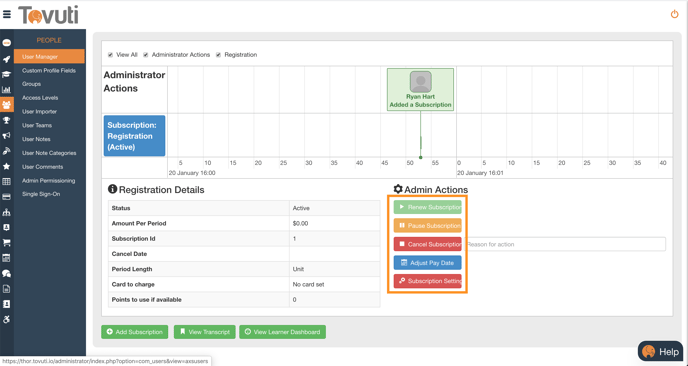This screenshot has height=366, width=688.
Task: Click the Ryan Hart avatar thumbnail
Action: 420,82
